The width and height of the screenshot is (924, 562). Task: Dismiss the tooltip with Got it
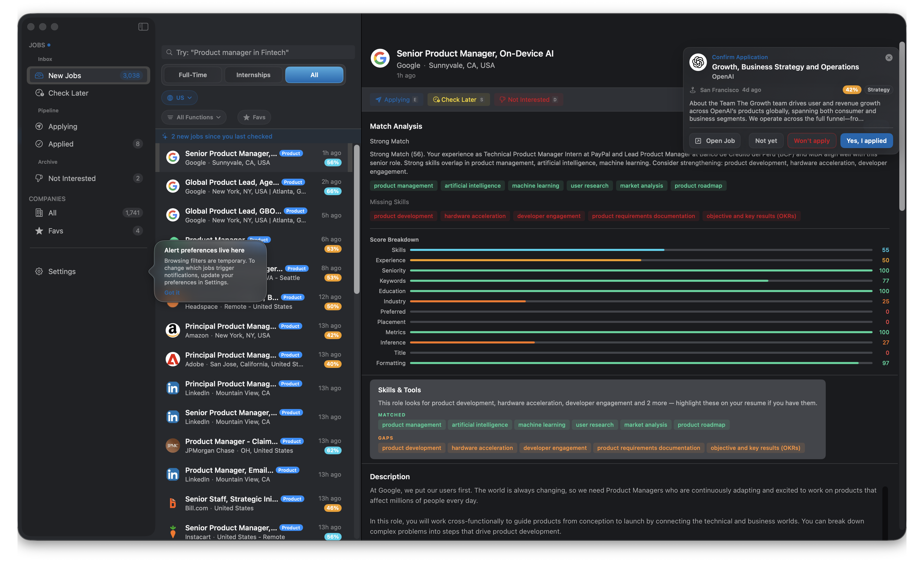pos(172,292)
